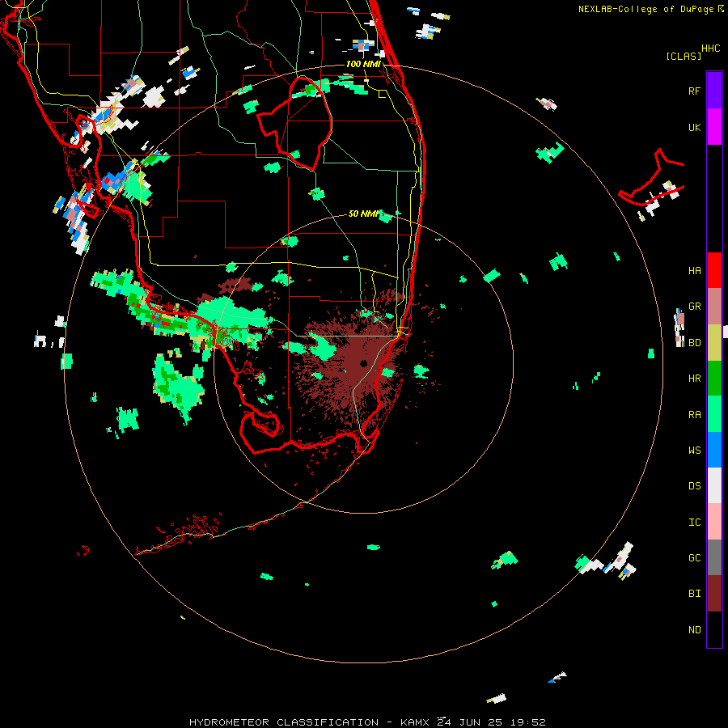728x728 pixels.
Task: Click the KAMX radar site center dot
Action: coord(363,363)
